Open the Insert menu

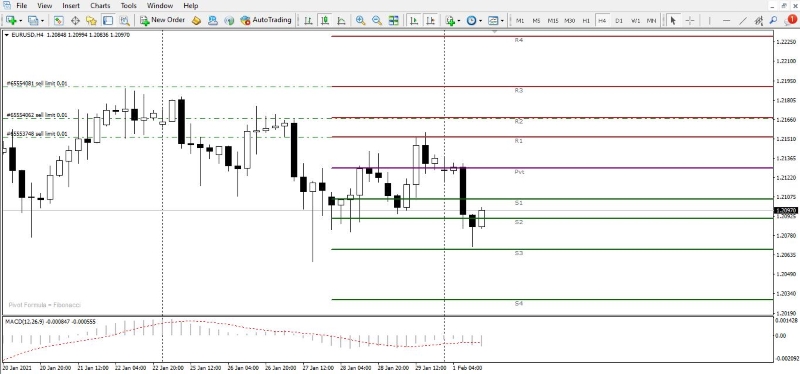(71, 6)
